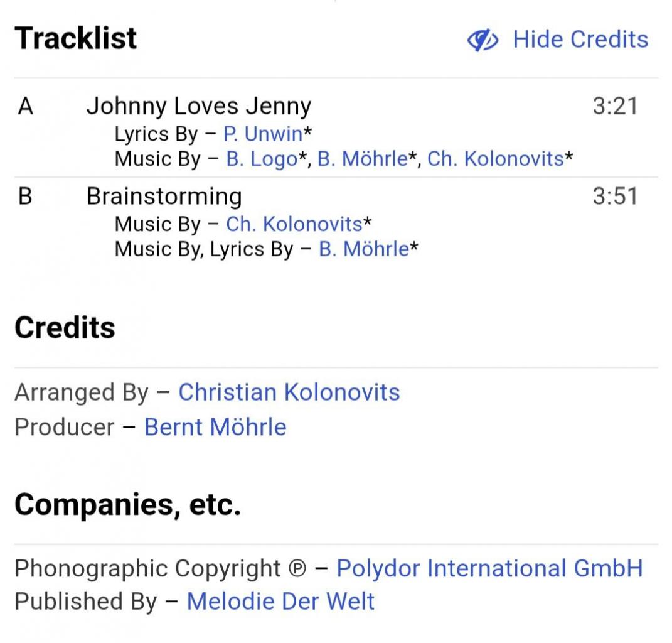This screenshot has height=643, width=672.
Task: Click the Companies, etc. section heading
Action: point(127,504)
